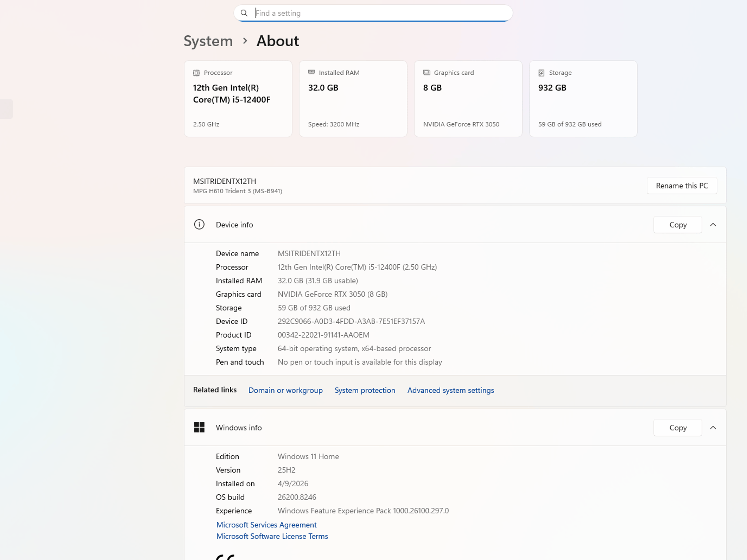Collapse the Windows info section chevron

[713, 427]
